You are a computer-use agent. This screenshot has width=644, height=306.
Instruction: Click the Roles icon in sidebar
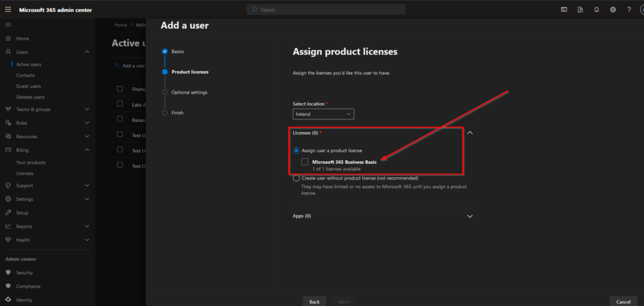pos(8,123)
